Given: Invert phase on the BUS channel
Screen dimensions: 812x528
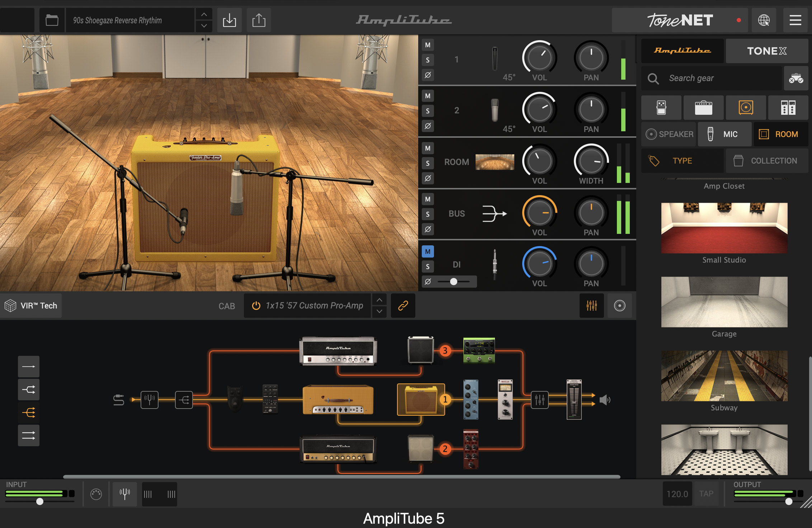Looking at the screenshot, I should (427, 229).
